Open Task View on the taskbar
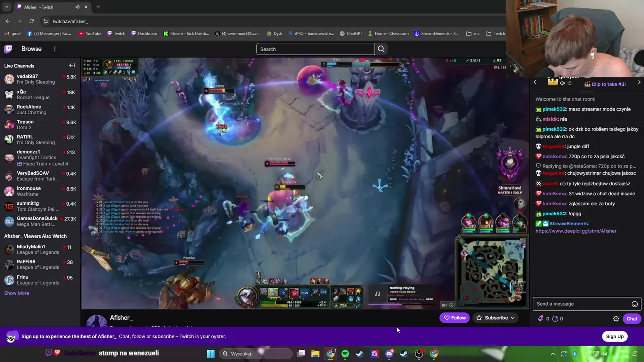This screenshot has width=644, height=362. (301, 354)
